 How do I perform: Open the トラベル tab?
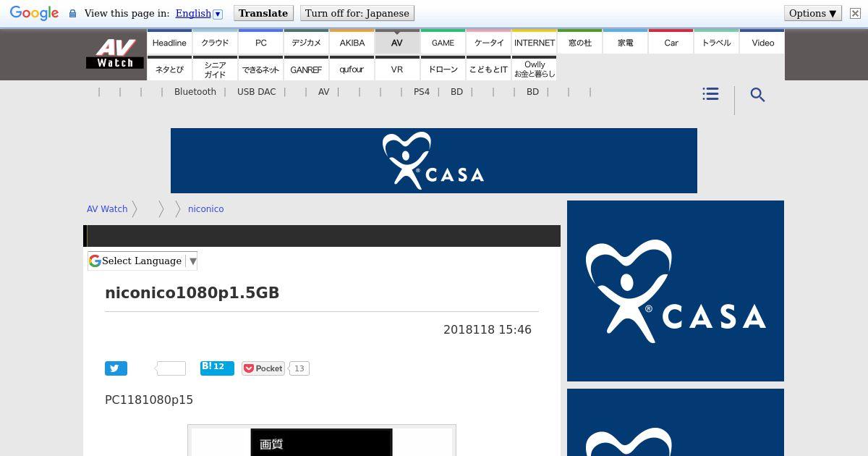(717, 43)
